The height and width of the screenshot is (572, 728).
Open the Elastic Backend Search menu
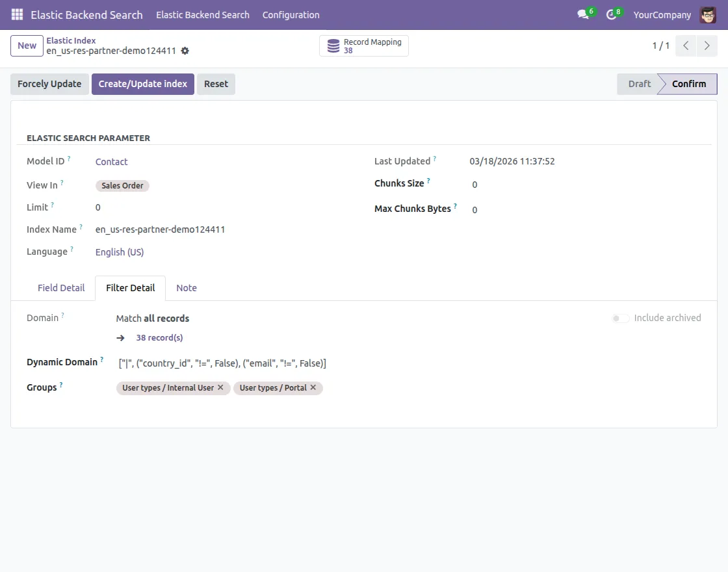(x=202, y=15)
